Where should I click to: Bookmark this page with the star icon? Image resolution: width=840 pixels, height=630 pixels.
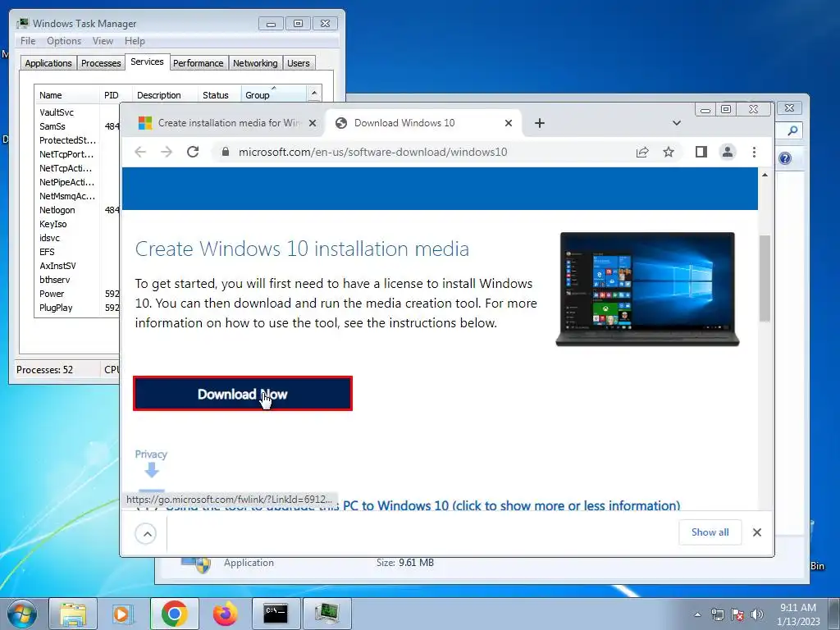tap(668, 152)
